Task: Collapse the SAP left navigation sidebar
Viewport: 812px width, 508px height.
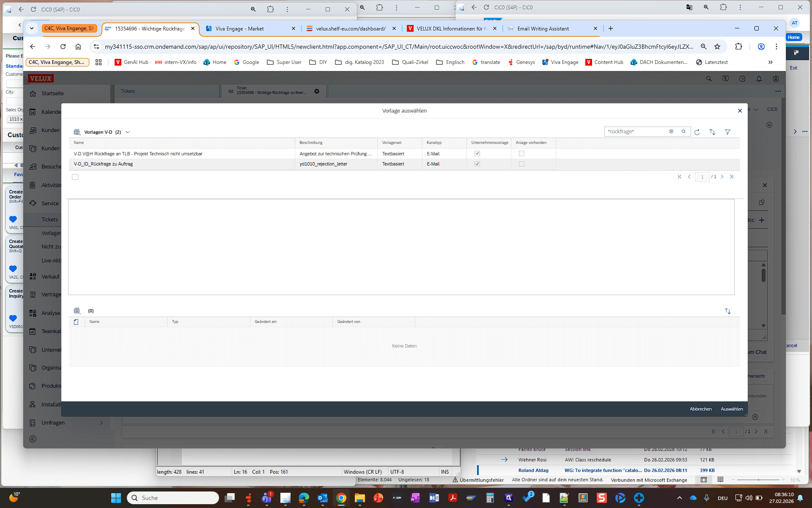Action: click(33, 439)
